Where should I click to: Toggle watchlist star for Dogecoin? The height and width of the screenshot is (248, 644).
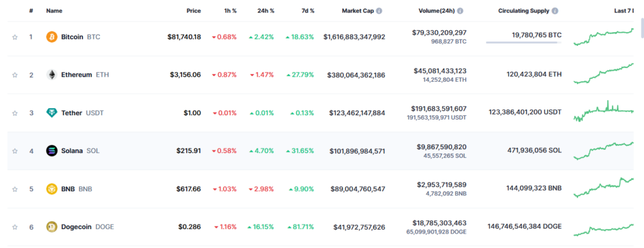point(15,227)
